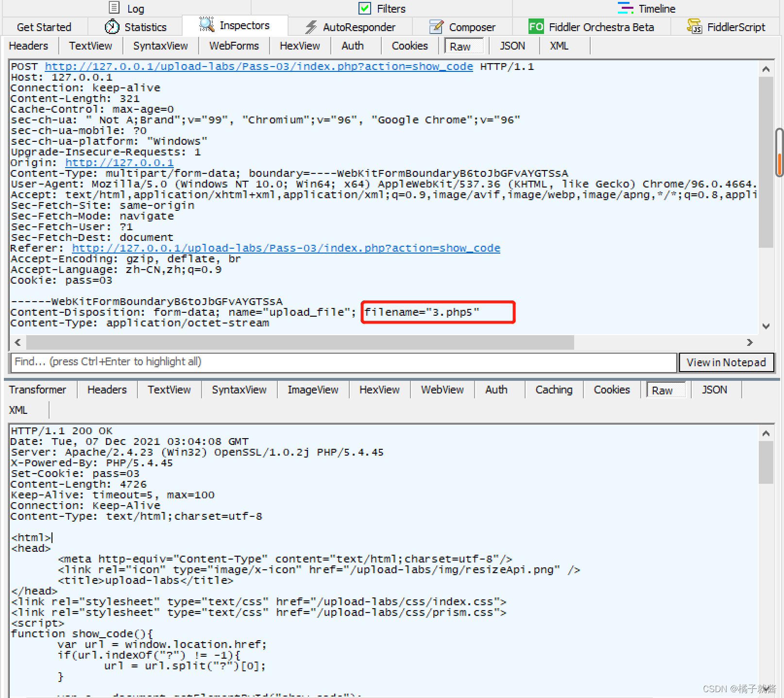Screen dimensions: 784x698
Task: Click the FiddlerScript icon
Action: tap(694, 26)
